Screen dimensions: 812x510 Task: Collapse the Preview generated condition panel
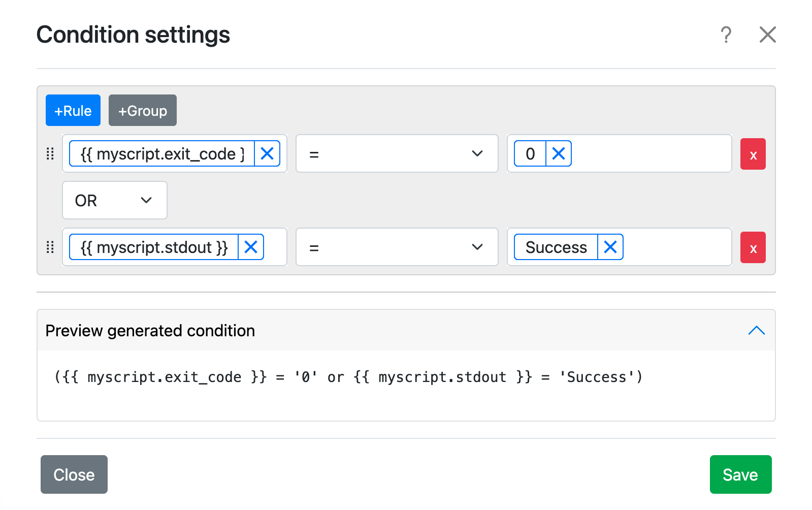tap(756, 331)
